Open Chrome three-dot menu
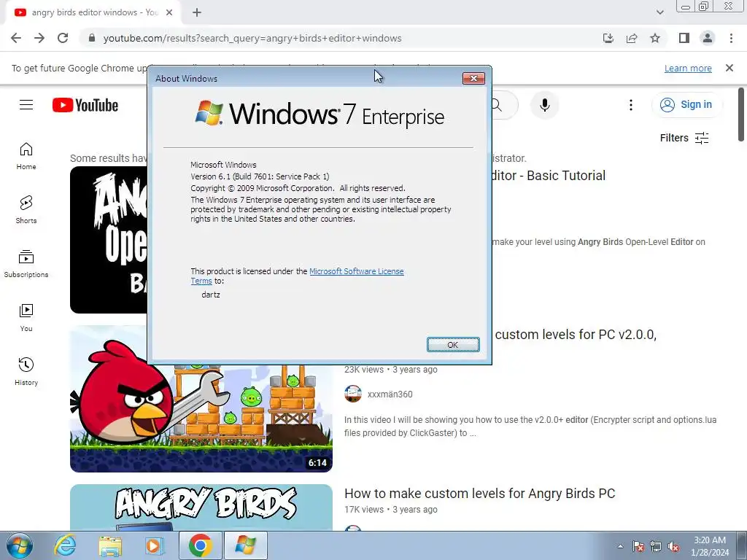Image resolution: width=747 pixels, height=560 pixels. [x=731, y=38]
